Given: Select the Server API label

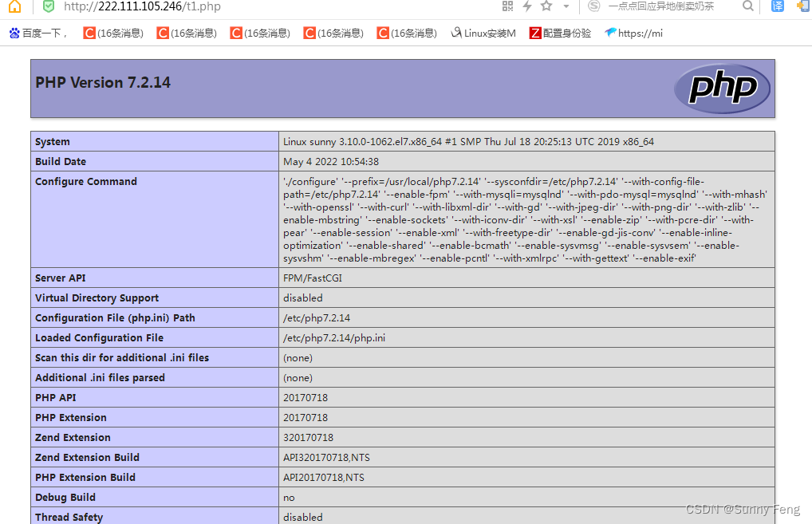Looking at the screenshot, I should click(60, 278).
